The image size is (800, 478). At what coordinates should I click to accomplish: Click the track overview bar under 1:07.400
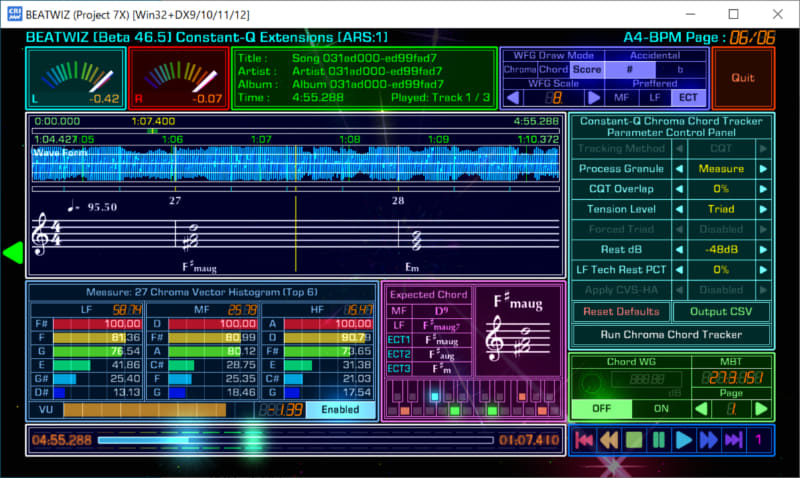(x=296, y=131)
